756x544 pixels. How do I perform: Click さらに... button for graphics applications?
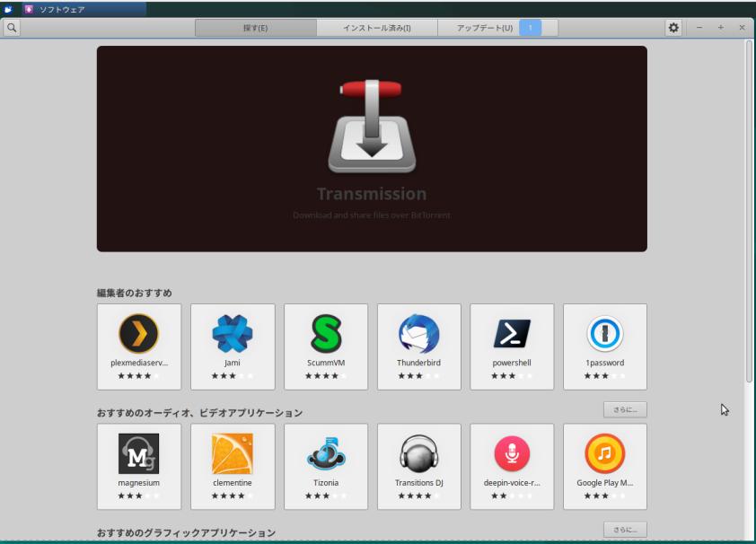625,530
